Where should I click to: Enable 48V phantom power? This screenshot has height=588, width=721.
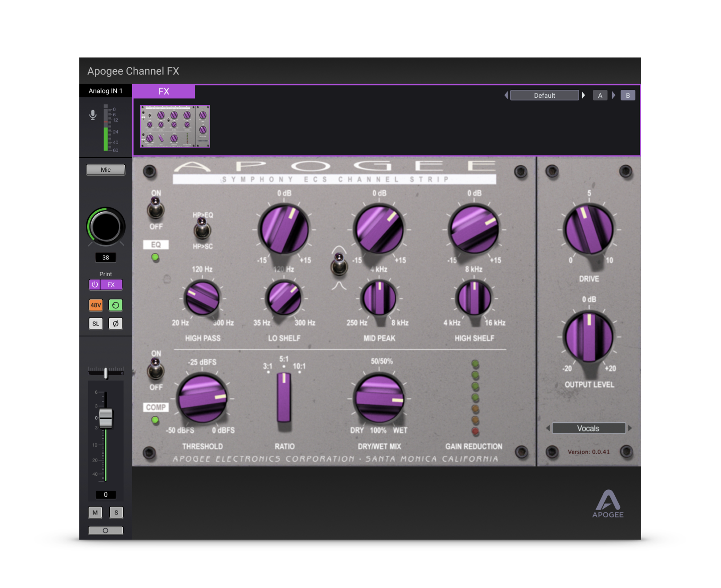coord(96,305)
